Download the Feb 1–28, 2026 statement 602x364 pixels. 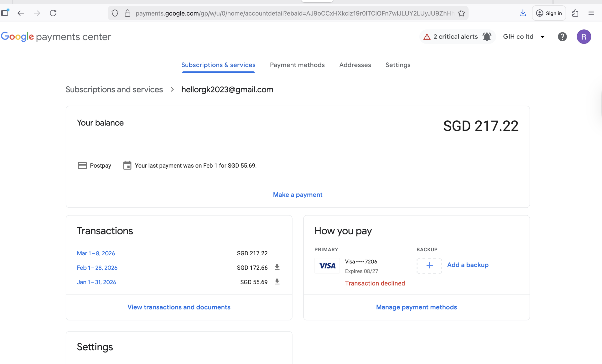pos(277,267)
